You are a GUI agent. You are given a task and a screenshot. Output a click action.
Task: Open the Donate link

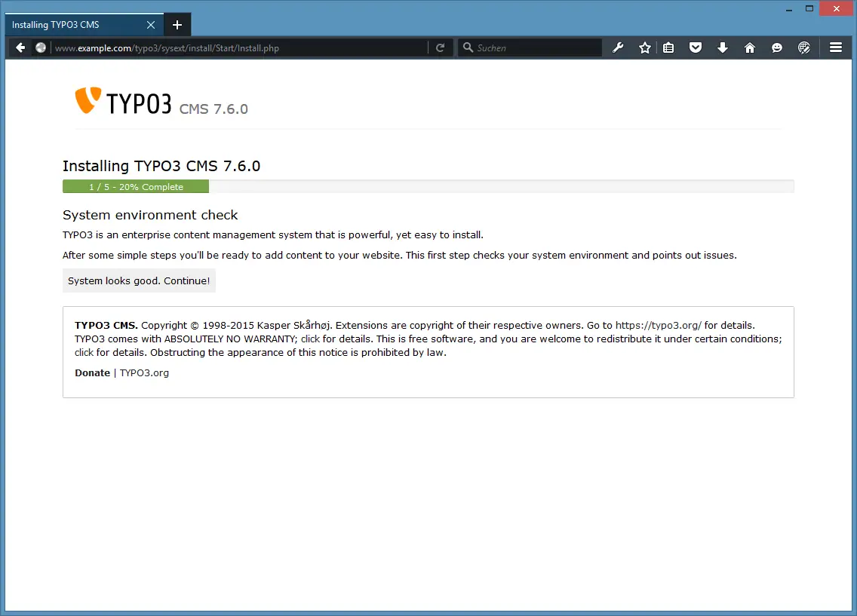tap(92, 373)
